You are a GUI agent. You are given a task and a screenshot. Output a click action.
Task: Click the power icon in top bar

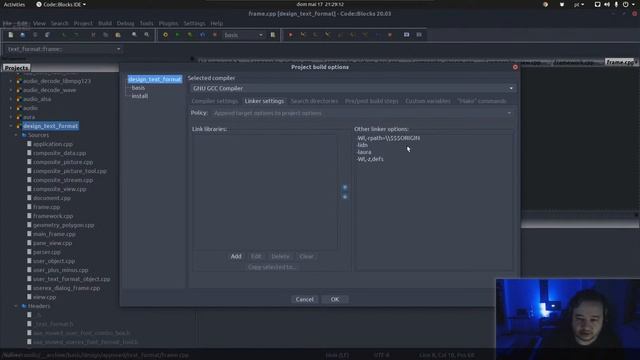[x=625, y=4]
